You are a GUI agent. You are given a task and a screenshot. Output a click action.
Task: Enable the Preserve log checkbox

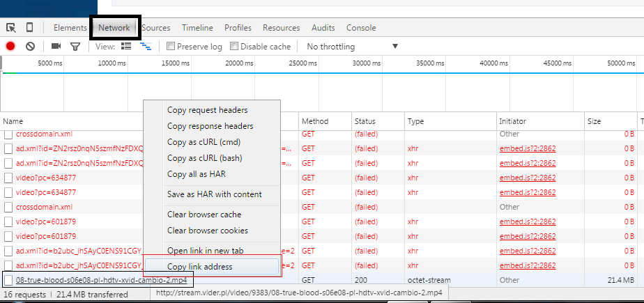[x=171, y=46]
